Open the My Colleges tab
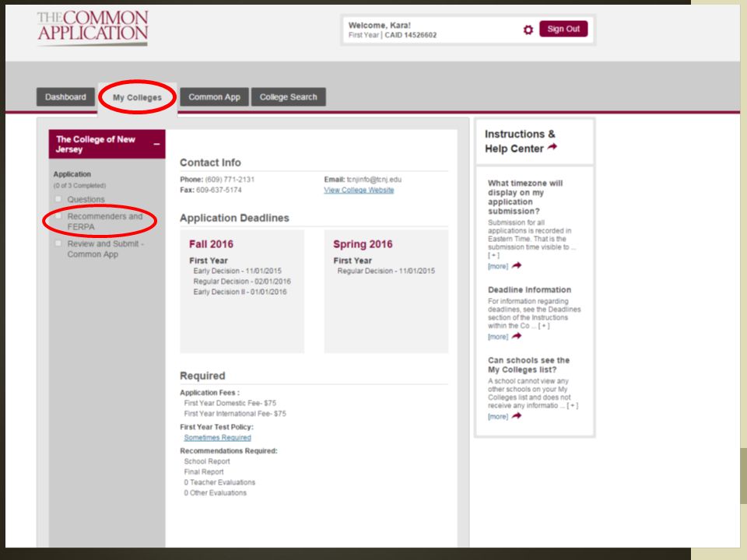Viewport: 747px width, 560px height. point(137,98)
